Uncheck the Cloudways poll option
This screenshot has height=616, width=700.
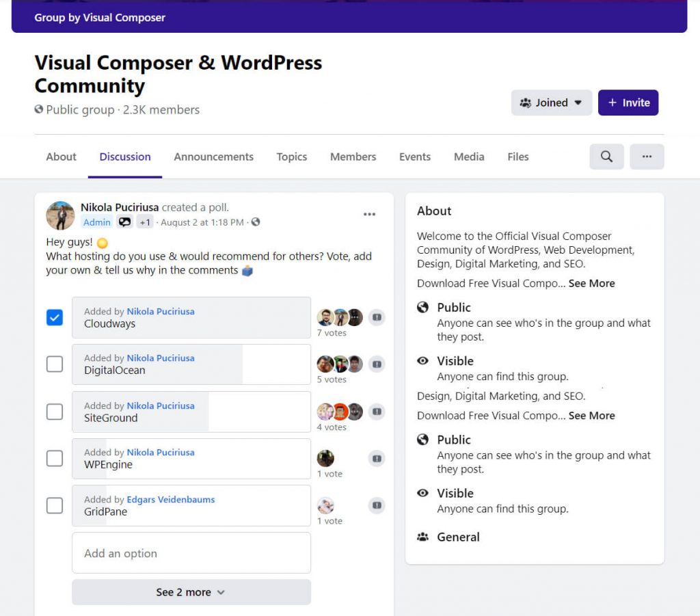click(55, 317)
